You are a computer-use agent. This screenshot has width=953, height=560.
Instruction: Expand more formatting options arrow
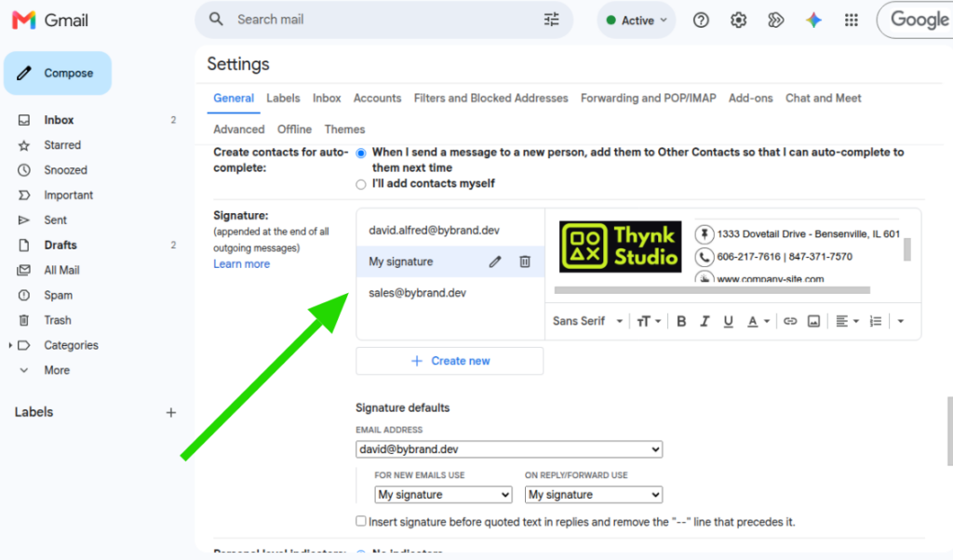pos(901,321)
